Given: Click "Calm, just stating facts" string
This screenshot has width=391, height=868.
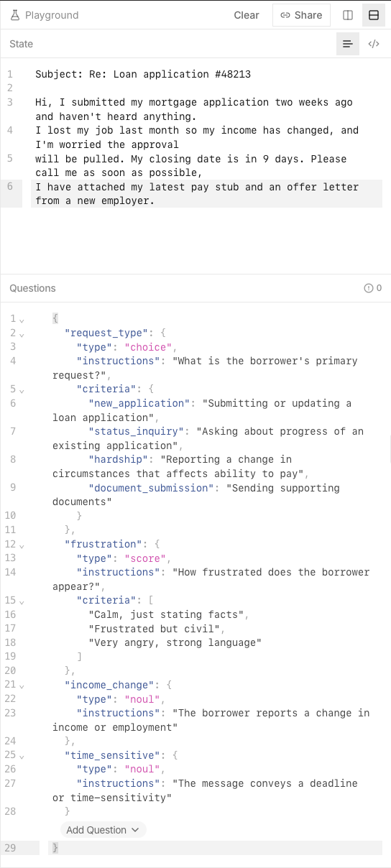Looking at the screenshot, I should 167,614.
